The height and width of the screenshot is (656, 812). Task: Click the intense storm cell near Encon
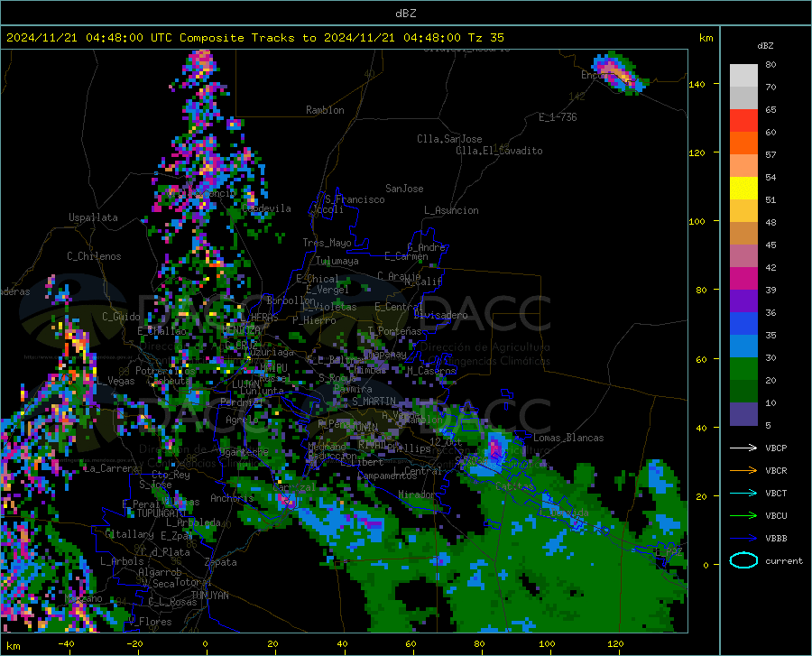pos(619,73)
